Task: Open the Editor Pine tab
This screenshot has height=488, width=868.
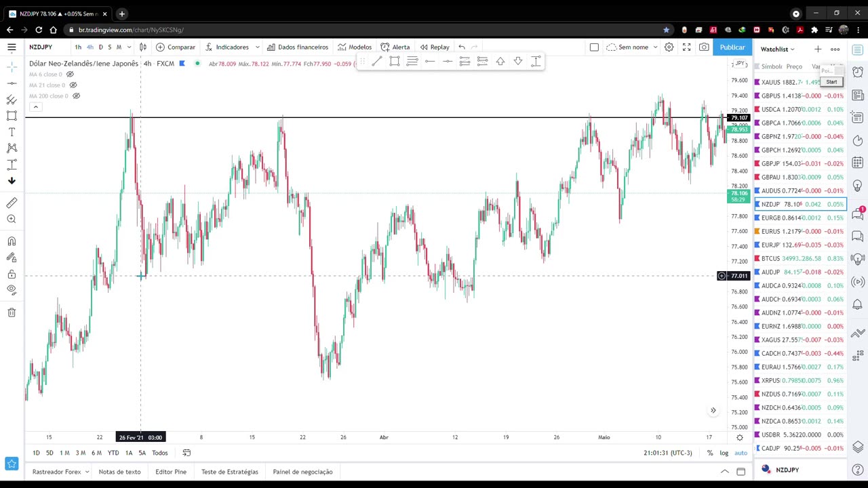Action: point(171,472)
